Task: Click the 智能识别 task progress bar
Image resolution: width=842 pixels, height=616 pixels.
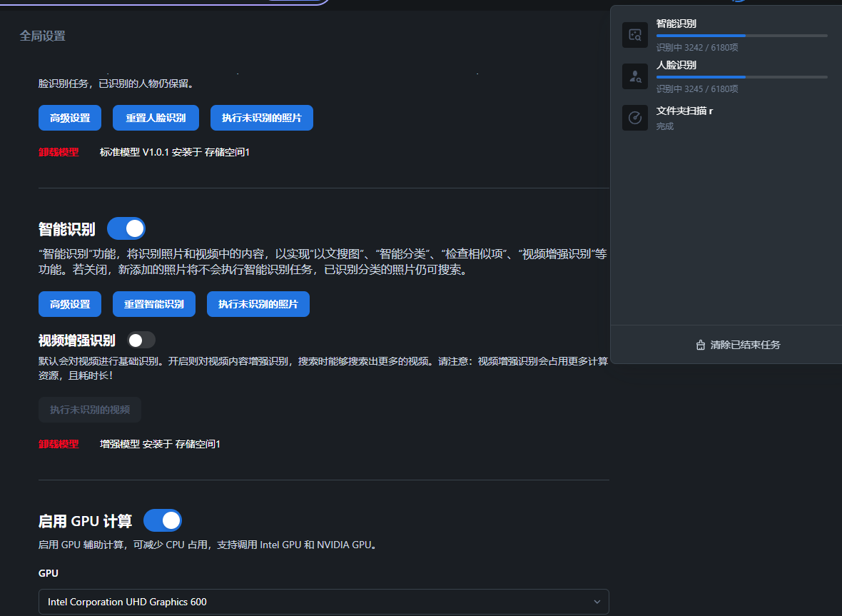Action: 741,36
